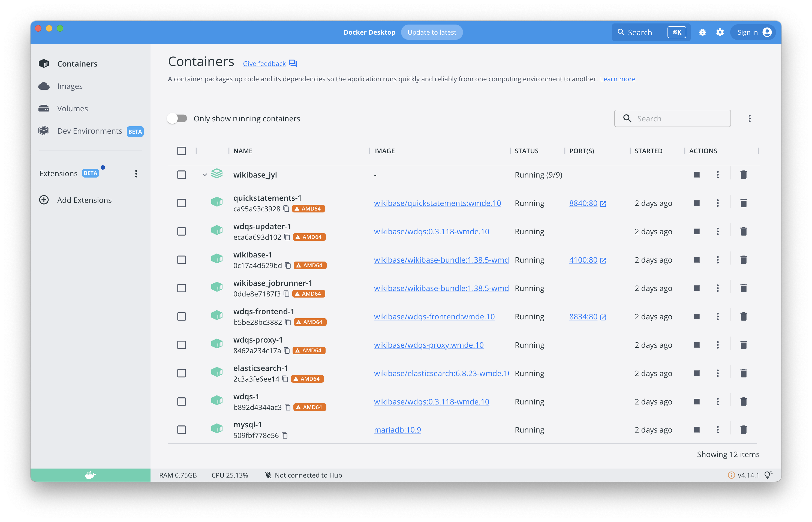Open more actions for wdqs-updater-1
Viewport: 812px width, 522px height.
pos(717,232)
